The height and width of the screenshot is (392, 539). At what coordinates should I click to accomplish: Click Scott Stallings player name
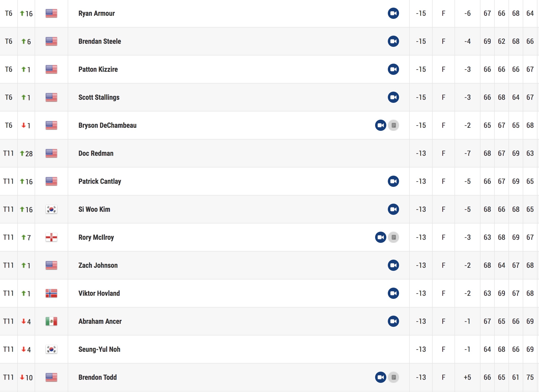[x=99, y=97]
